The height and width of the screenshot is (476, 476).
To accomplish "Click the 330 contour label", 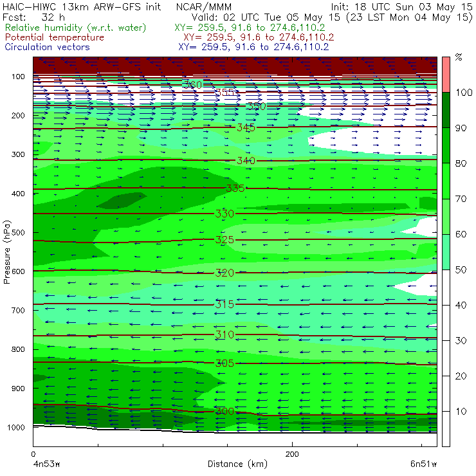I will [x=224, y=214].
